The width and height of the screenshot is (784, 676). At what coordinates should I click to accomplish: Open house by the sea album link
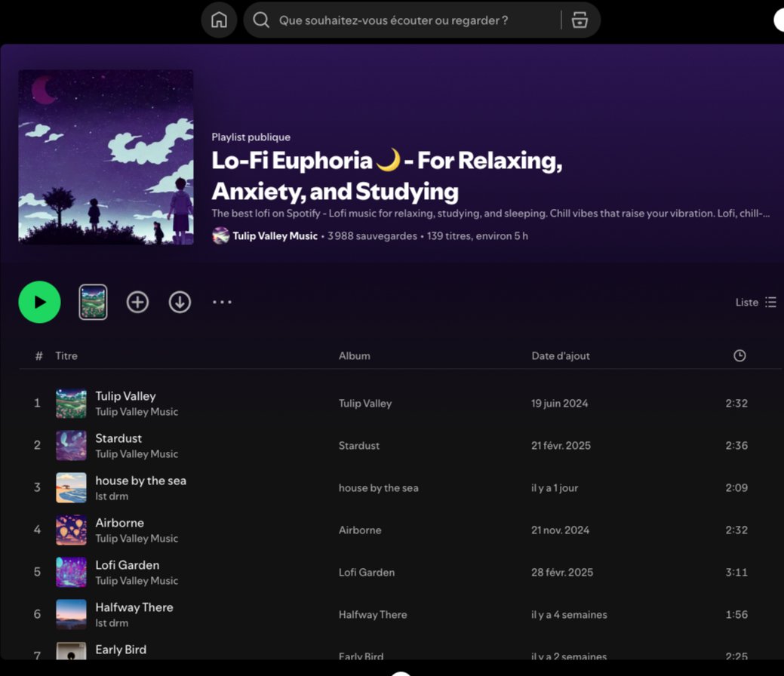[x=378, y=488]
